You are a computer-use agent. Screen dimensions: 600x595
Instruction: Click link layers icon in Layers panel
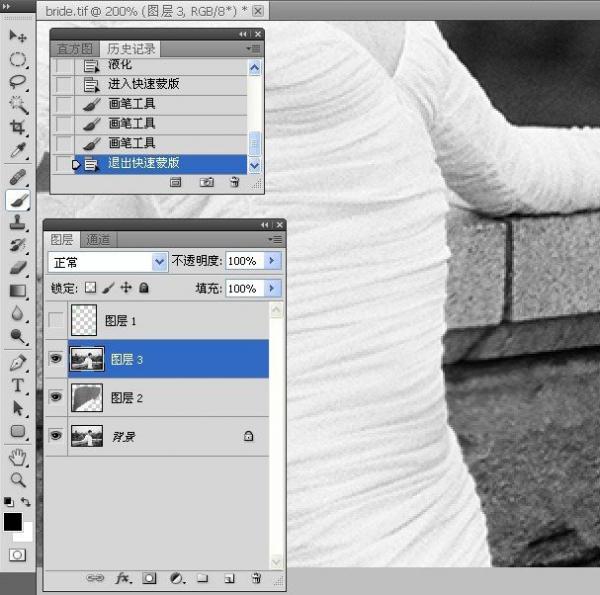[95, 578]
